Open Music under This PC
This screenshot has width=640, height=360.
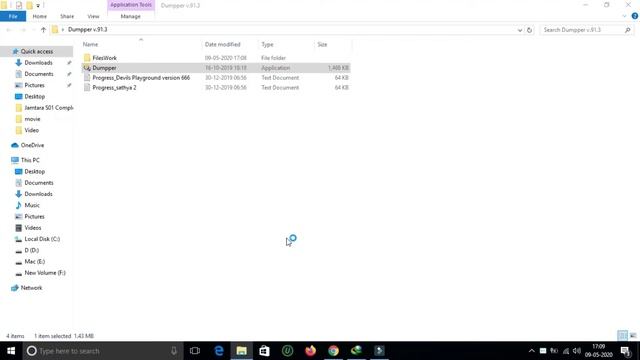pos(32,205)
